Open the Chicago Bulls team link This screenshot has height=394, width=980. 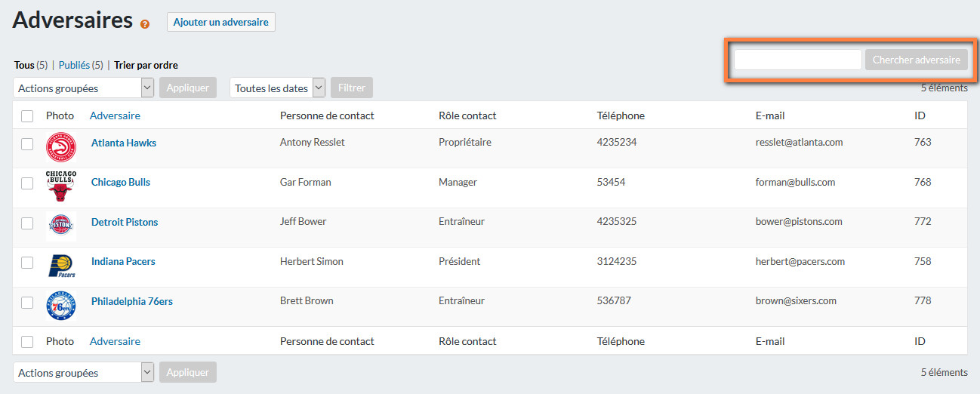pyautogui.click(x=121, y=182)
